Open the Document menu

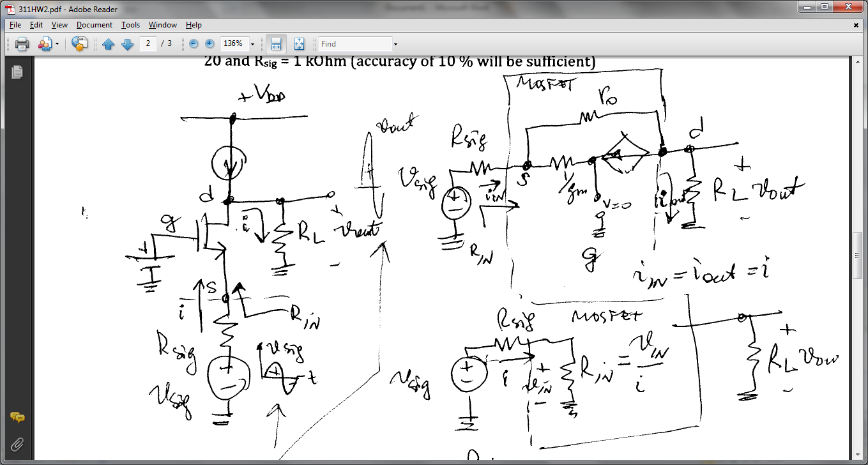[x=95, y=25]
